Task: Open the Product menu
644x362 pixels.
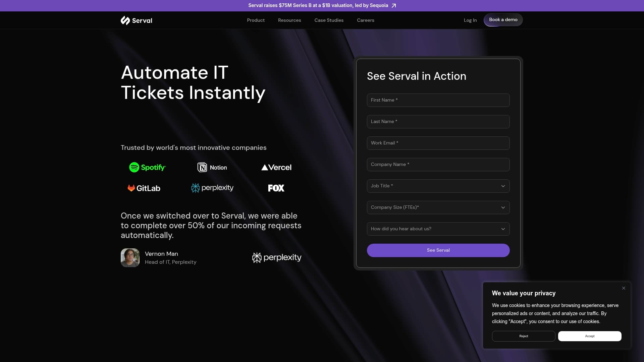Action: tap(256, 20)
